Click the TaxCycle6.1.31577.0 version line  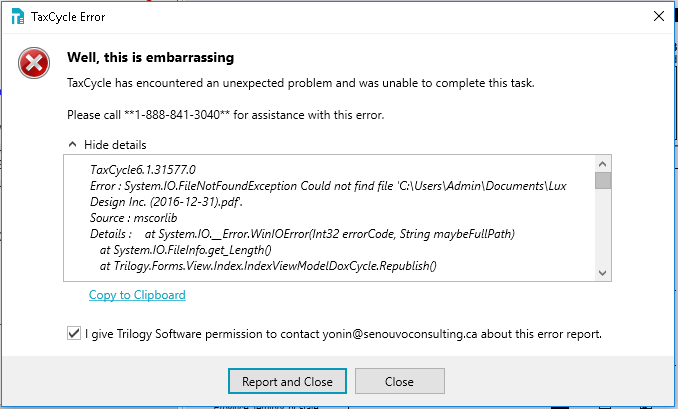point(143,169)
